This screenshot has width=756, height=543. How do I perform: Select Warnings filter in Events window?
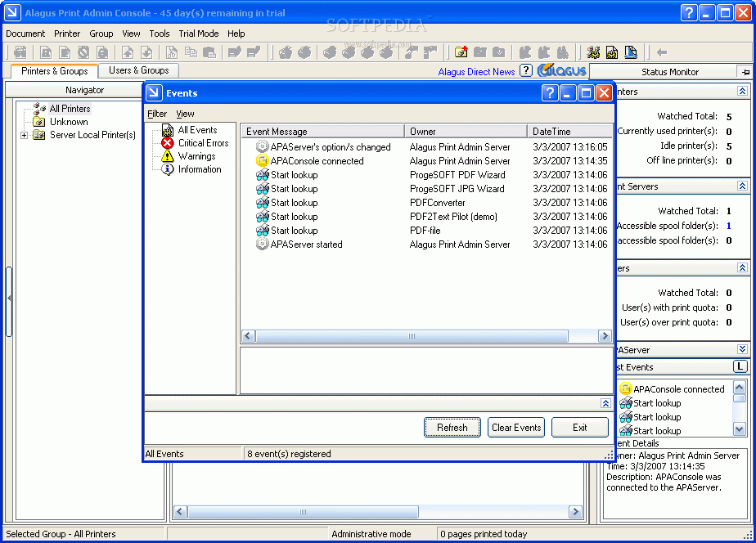pyautogui.click(x=196, y=156)
